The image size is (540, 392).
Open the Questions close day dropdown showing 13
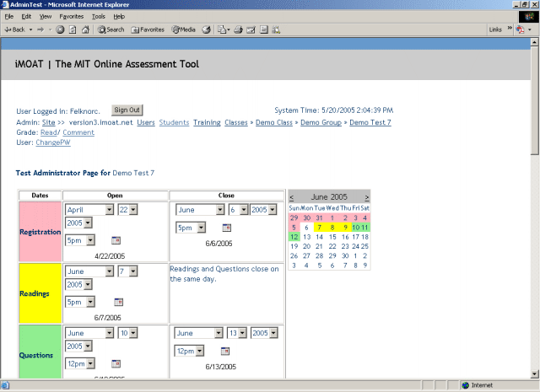[243, 333]
